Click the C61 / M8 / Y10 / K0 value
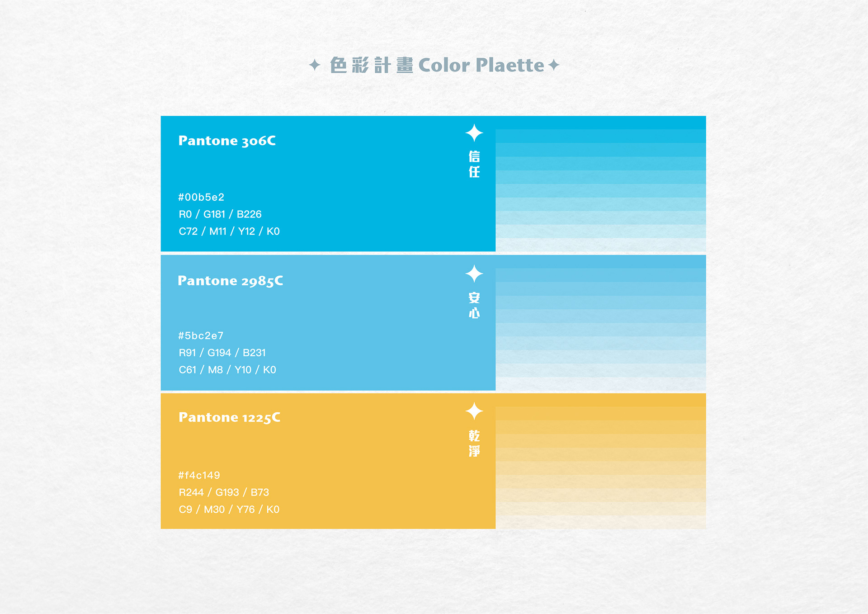This screenshot has height=614, width=868. coord(227,370)
